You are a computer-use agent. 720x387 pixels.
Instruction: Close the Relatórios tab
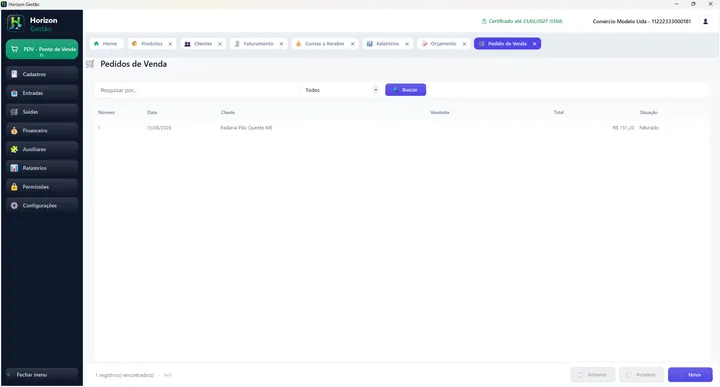click(x=407, y=44)
